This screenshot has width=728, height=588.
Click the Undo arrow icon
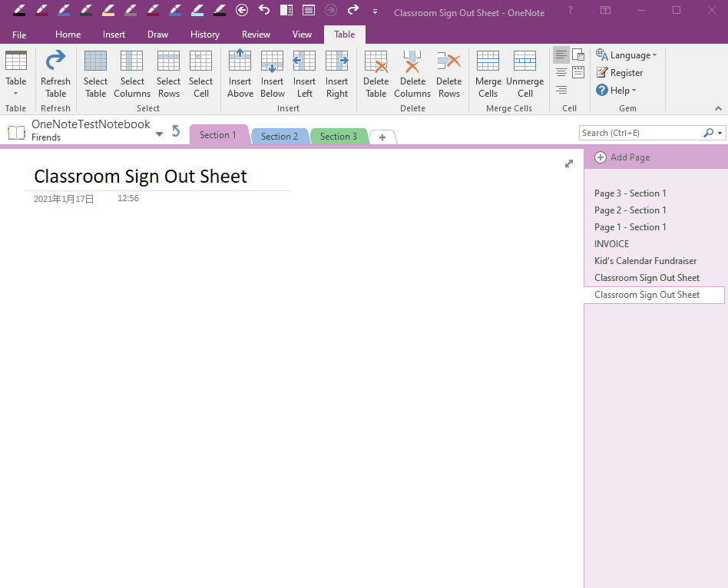click(x=263, y=10)
